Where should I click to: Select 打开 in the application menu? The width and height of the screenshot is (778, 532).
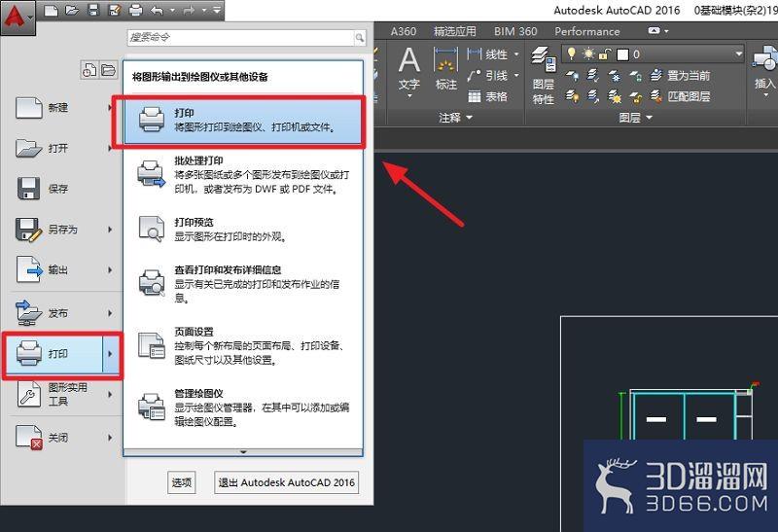click(61, 148)
